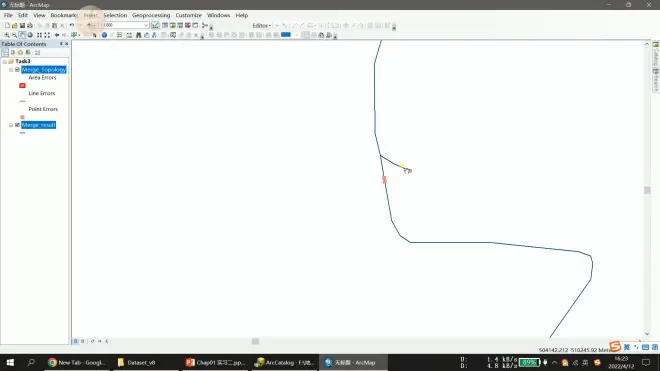The height and width of the screenshot is (371, 660).
Task: Select the Zoom Out tool
Action: tap(14, 35)
